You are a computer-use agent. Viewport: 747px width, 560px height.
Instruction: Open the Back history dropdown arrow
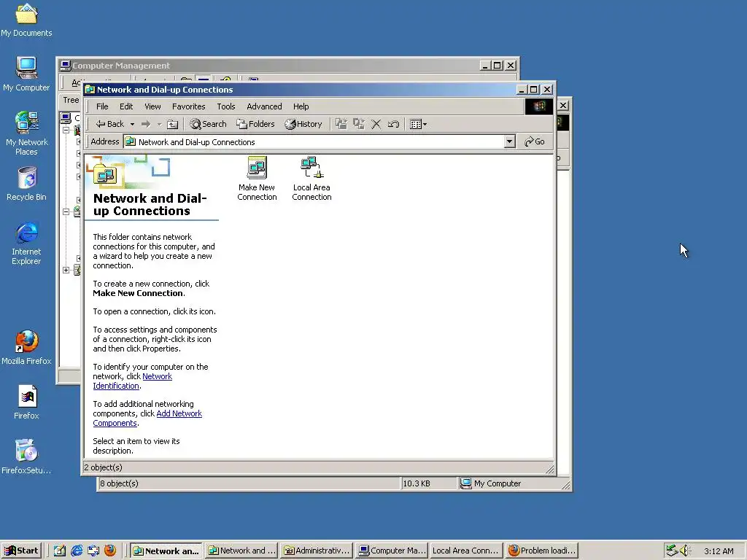point(133,124)
